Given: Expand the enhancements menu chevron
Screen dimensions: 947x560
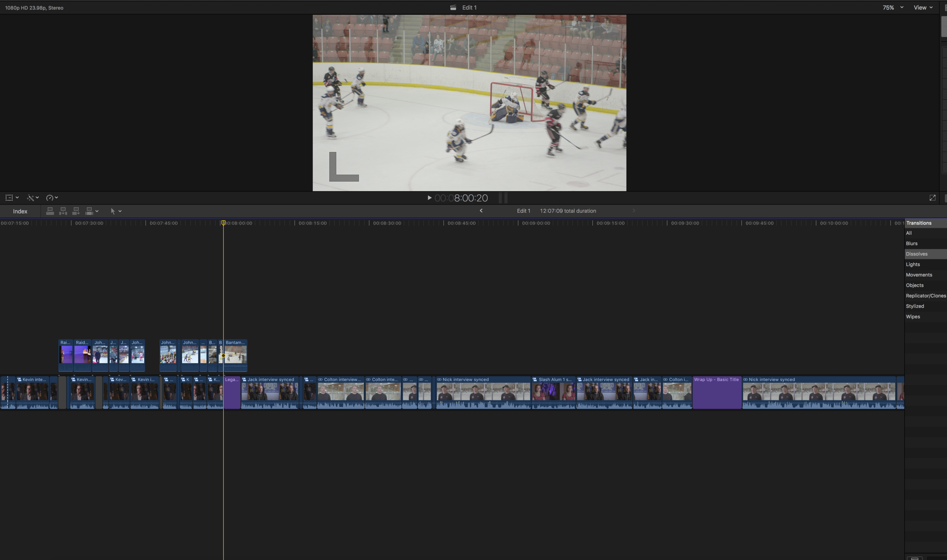Looking at the screenshot, I should [37, 198].
